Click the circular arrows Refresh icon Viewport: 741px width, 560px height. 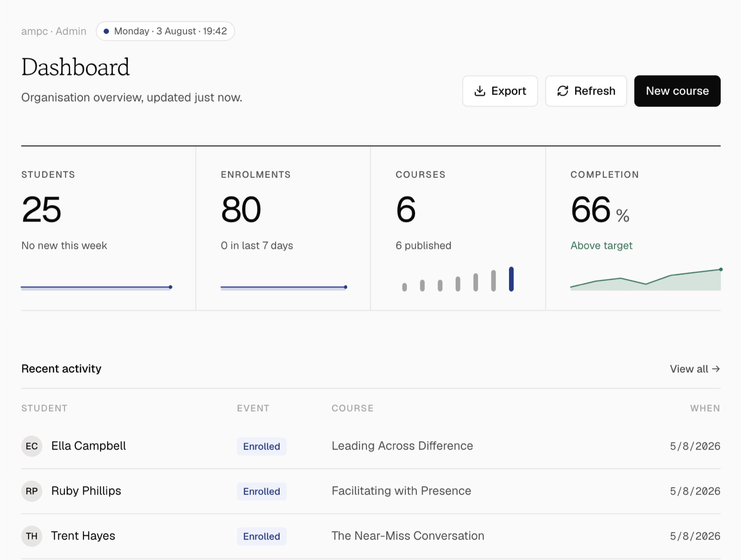563,91
